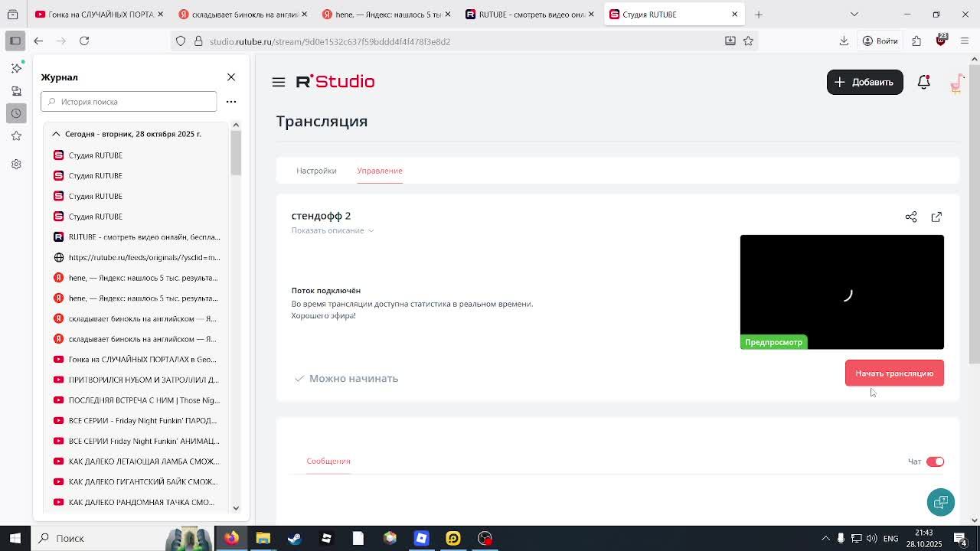
Task: Switch to the Настройки tab
Action: 316,171
